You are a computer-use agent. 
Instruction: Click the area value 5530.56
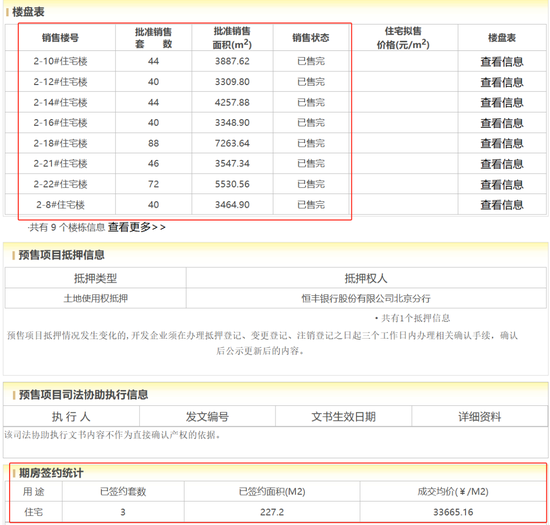(232, 184)
